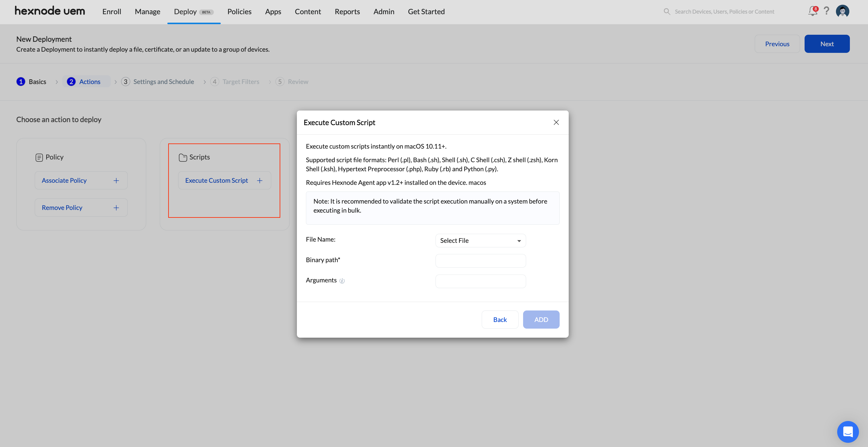
Task: Click the ADD button
Action: [541, 320]
